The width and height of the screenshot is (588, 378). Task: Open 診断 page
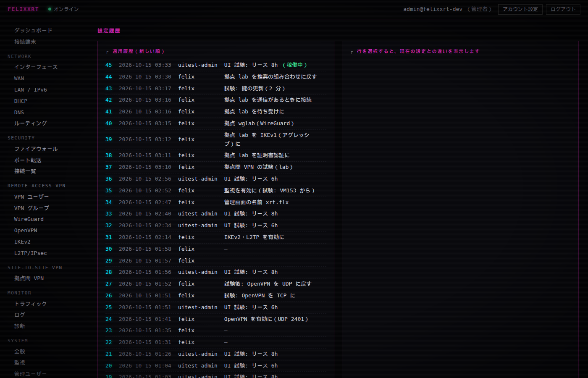[20, 326]
